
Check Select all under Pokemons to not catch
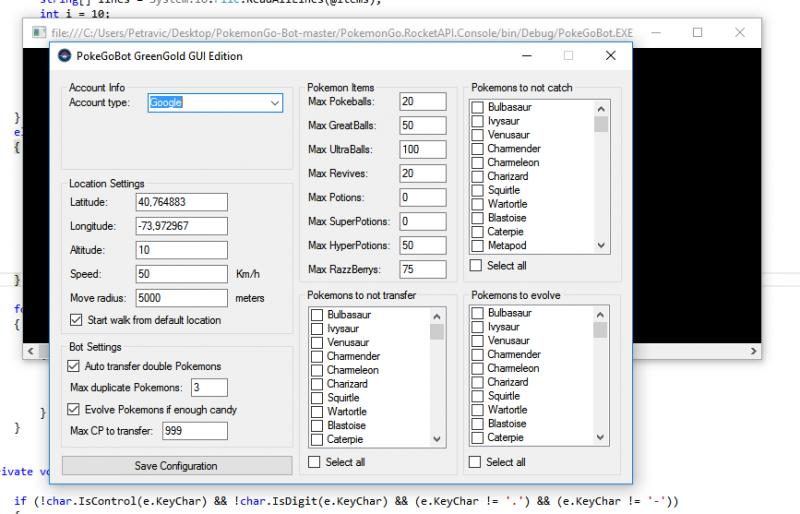pos(477,266)
